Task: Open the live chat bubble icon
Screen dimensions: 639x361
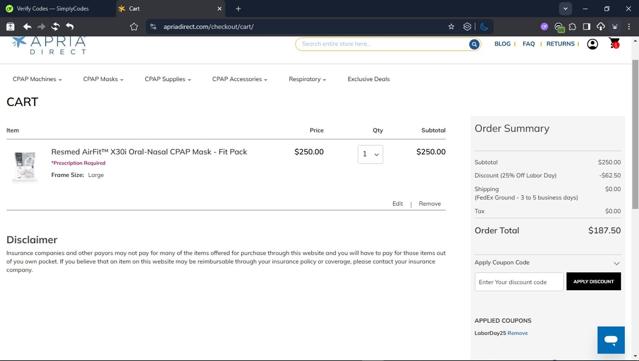Action: click(611, 340)
